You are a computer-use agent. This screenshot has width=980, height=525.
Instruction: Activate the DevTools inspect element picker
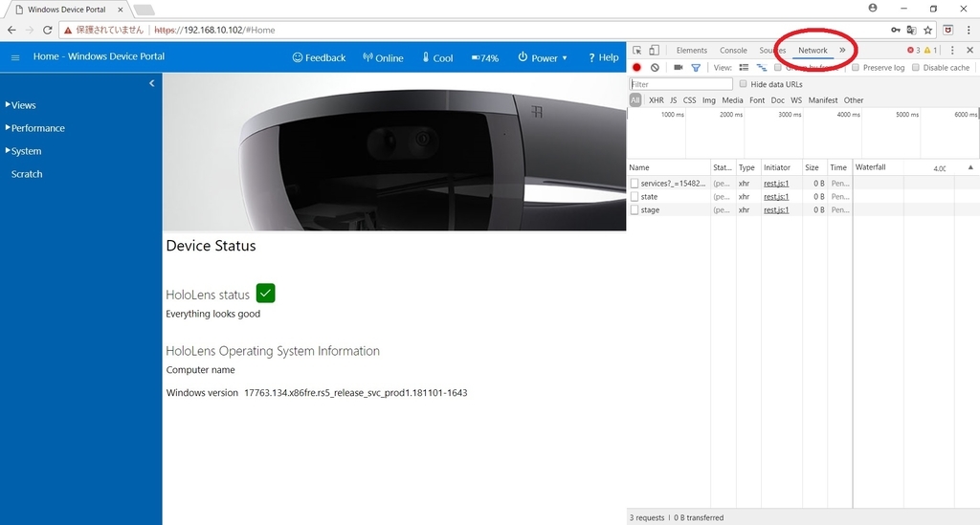pyautogui.click(x=636, y=51)
